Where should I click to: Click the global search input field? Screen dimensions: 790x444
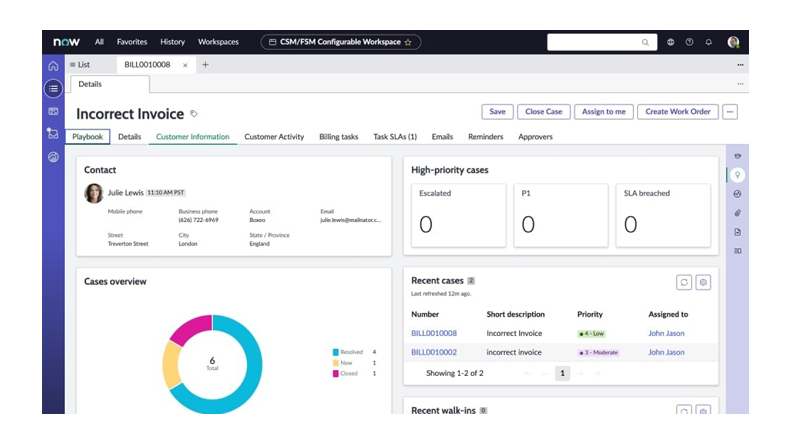click(x=595, y=42)
